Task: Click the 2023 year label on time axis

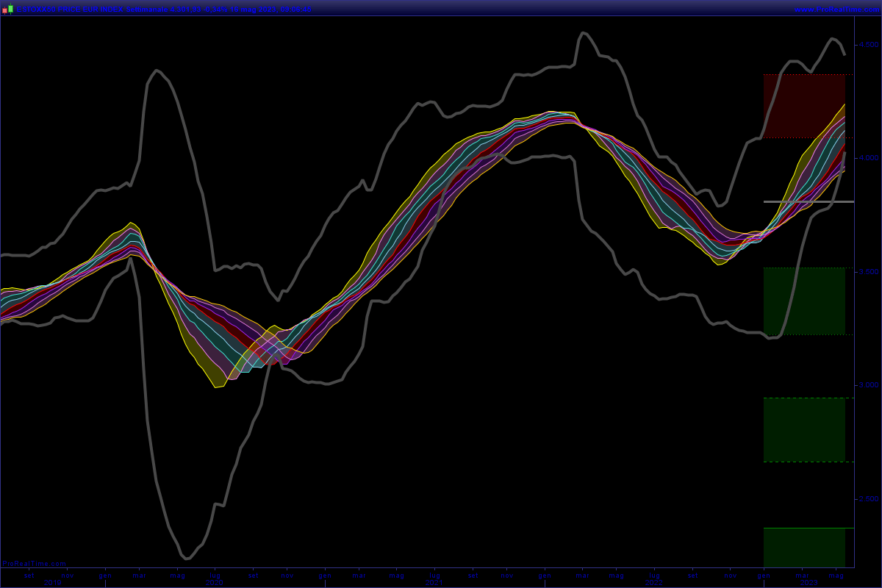Action: [808, 583]
